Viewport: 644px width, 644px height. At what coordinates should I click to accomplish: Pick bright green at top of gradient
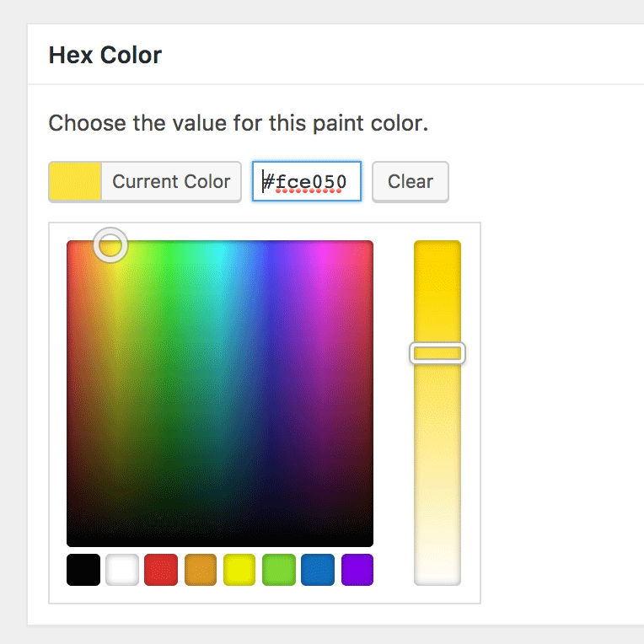[171, 250]
